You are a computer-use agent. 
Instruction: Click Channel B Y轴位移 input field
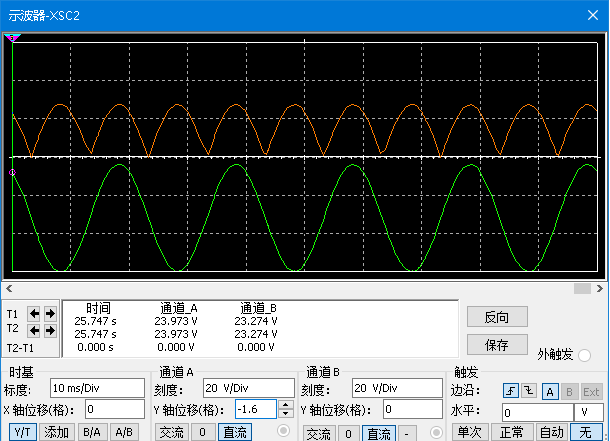click(412, 409)
